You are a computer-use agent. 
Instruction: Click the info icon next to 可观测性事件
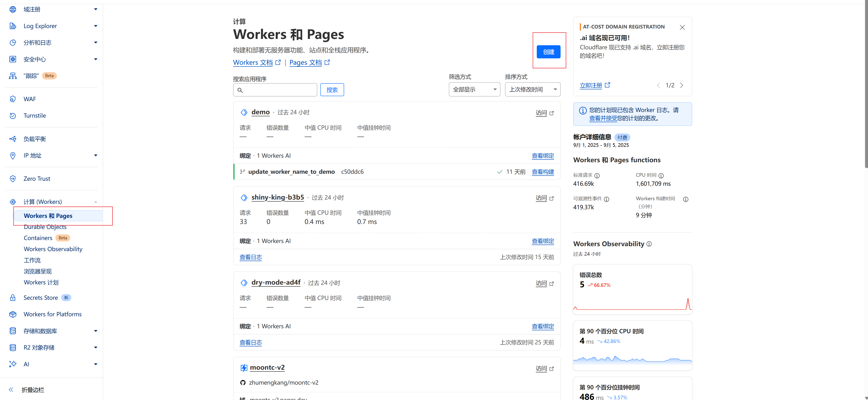(x=606, y=199)
